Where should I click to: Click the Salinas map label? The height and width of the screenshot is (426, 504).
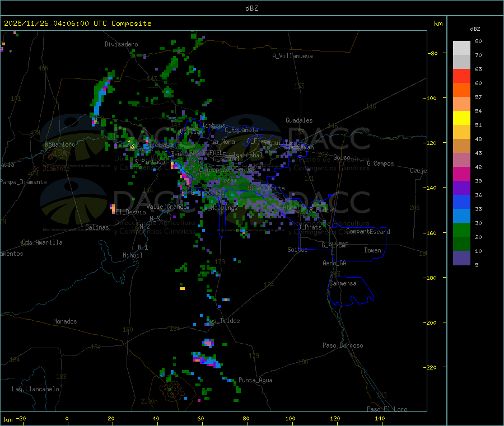[x=97, y=227]
